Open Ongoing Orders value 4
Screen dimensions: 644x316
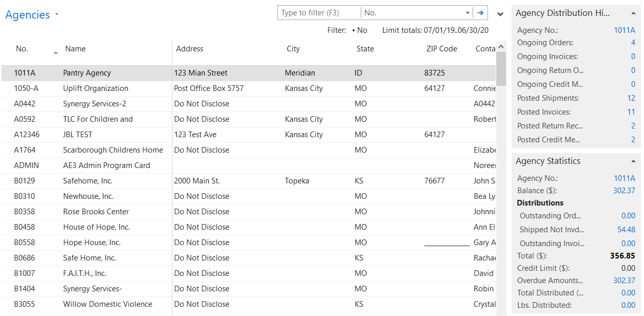[633, 43]
